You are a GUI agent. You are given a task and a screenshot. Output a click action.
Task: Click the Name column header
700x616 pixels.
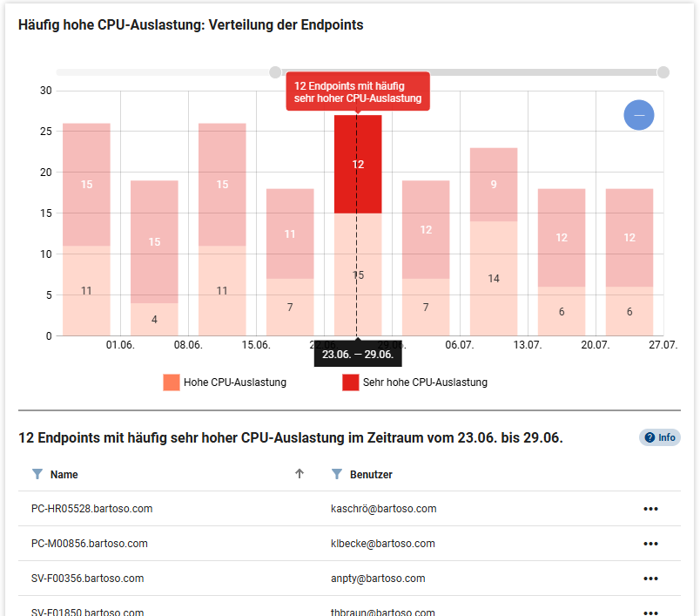coord(64,475)
